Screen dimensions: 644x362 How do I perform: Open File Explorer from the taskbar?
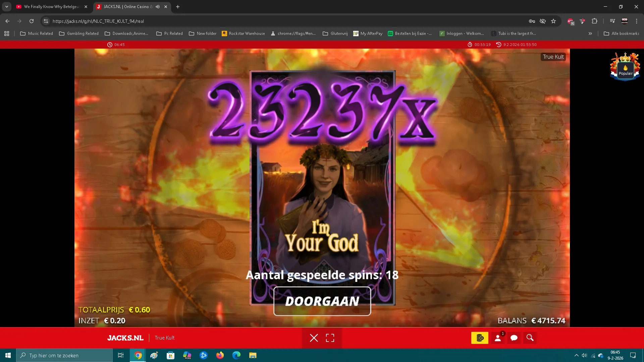(x=253, y=355)
